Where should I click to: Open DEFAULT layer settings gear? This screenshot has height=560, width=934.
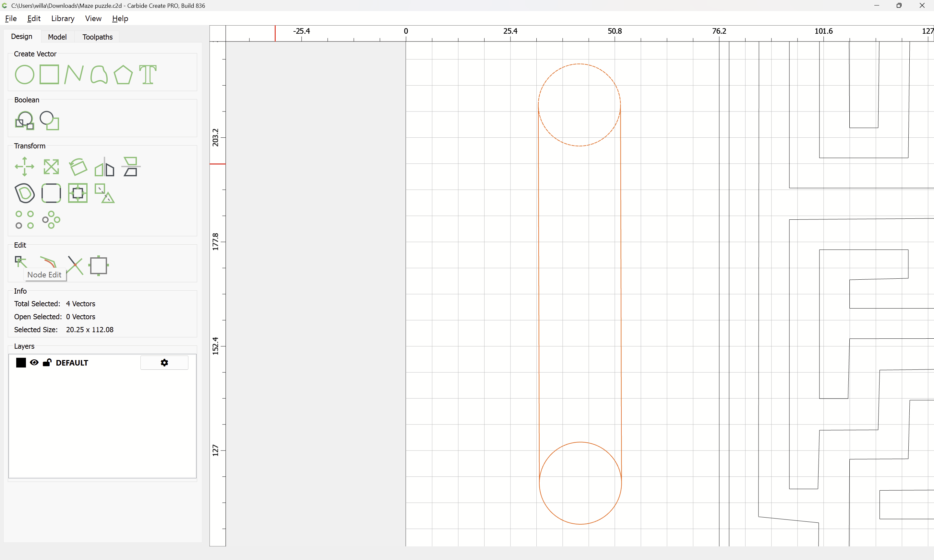click(x=164, y=363)
